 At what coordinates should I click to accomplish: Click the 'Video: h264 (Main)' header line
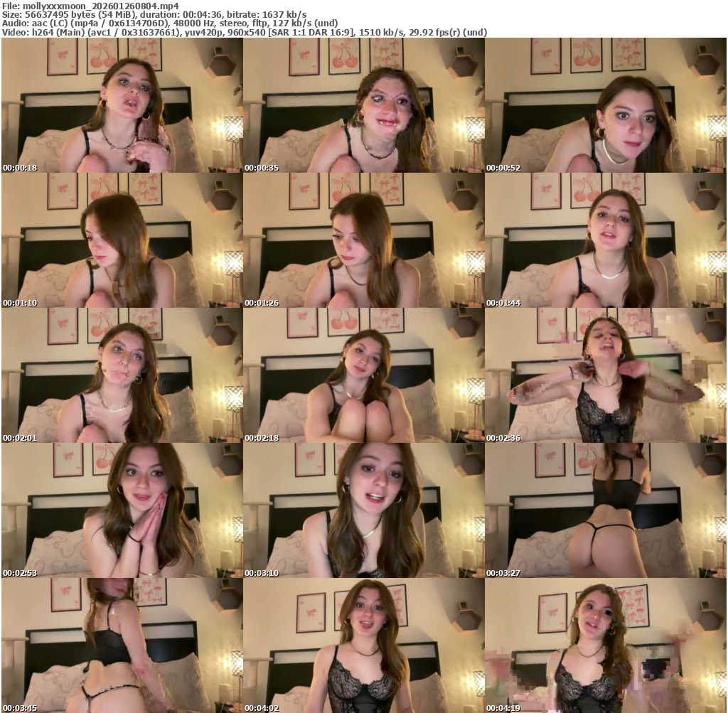[x=245, y=32]
